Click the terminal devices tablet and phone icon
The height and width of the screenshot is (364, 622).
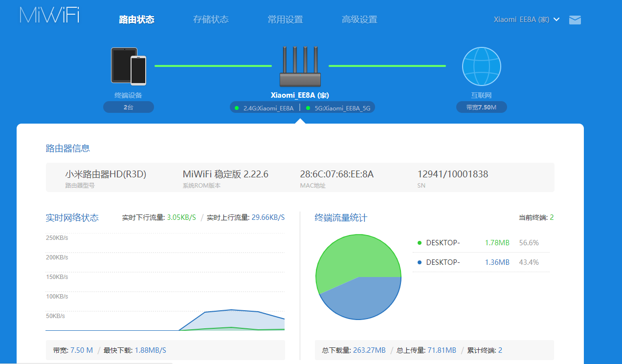(129, 66)
